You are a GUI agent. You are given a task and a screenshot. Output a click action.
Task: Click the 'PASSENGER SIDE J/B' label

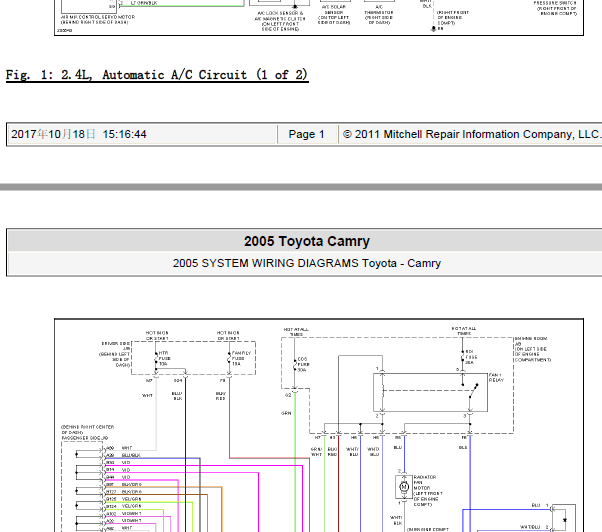click(x=84, y=438)
